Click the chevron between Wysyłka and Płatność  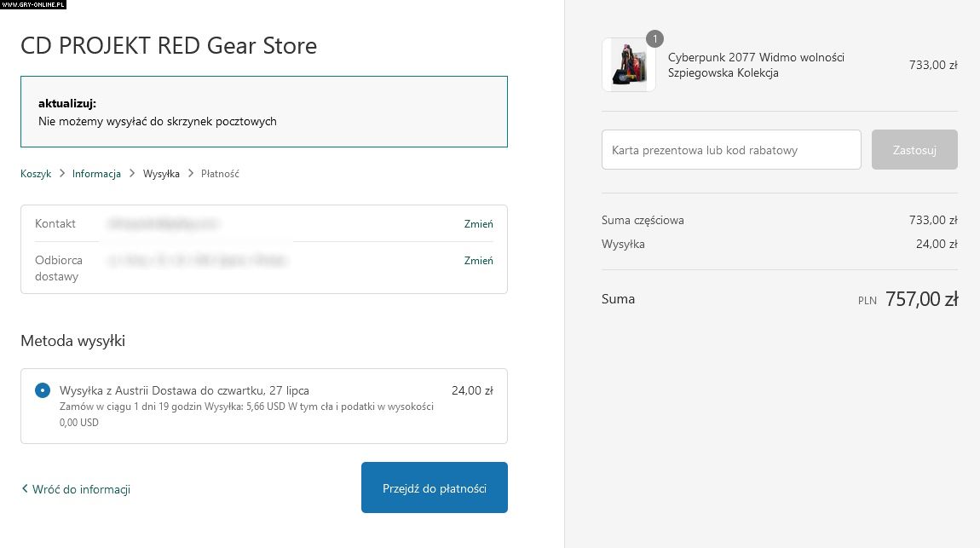click(191, 174)
